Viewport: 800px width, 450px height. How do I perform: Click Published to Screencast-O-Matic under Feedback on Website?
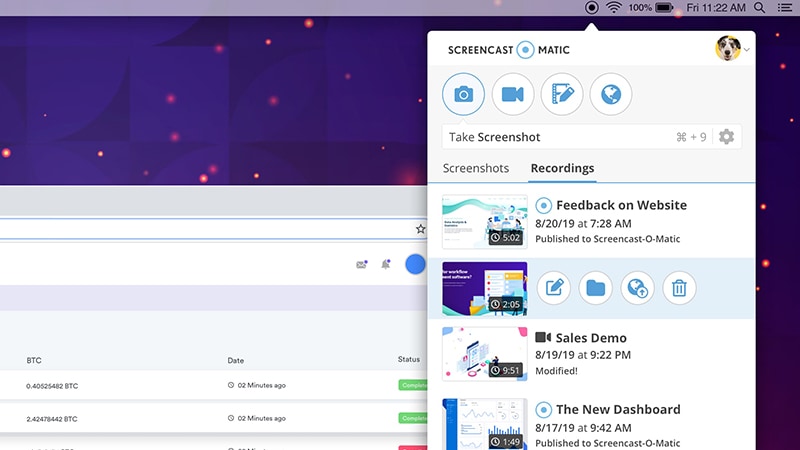pos(608,239)
